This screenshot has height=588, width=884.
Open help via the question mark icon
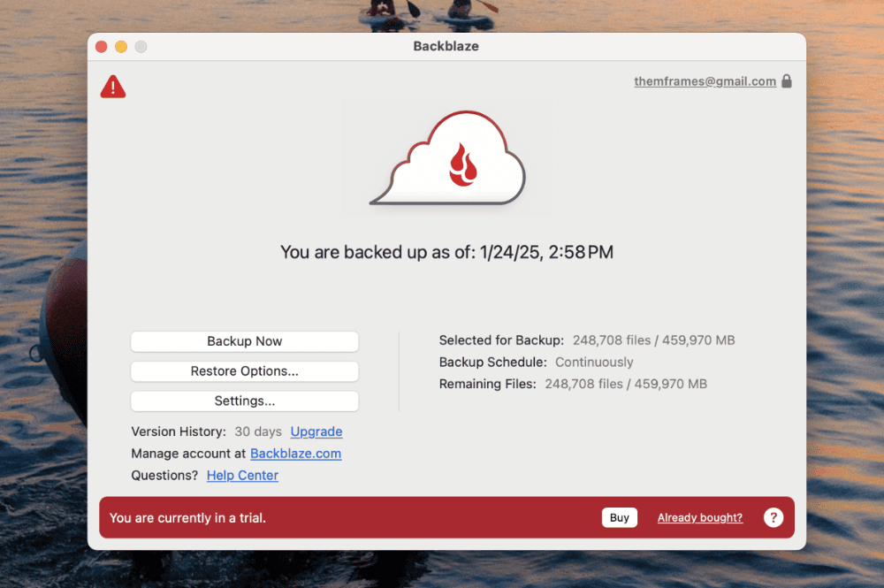[773, 517]
